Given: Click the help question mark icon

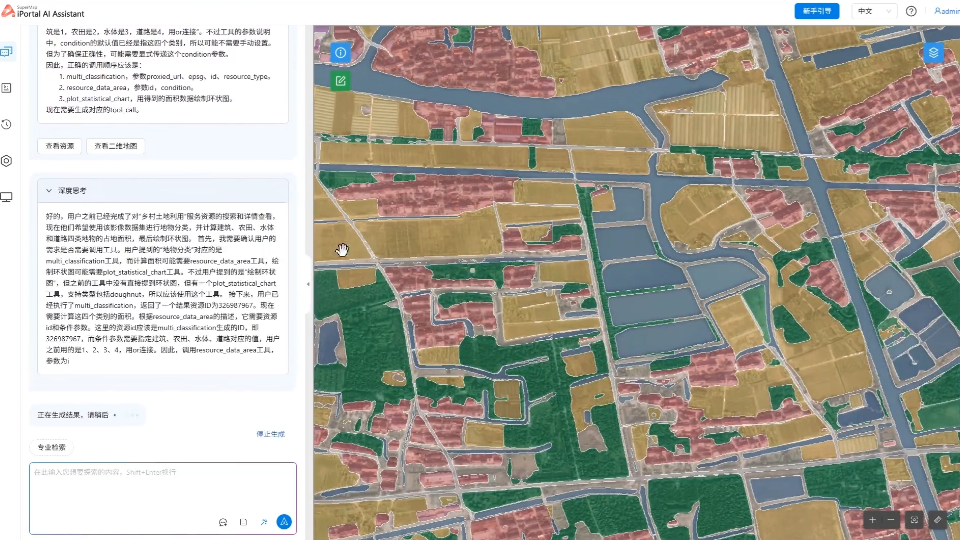Looking at the screenshot, I should tap(911, 11).
